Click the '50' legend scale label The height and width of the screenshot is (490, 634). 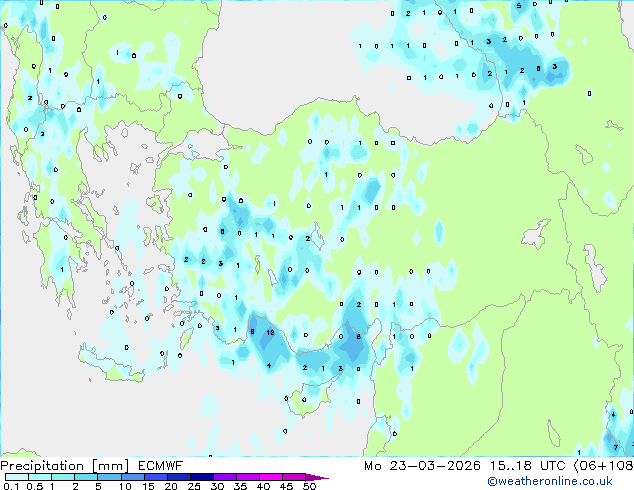(x=310, y=486)
